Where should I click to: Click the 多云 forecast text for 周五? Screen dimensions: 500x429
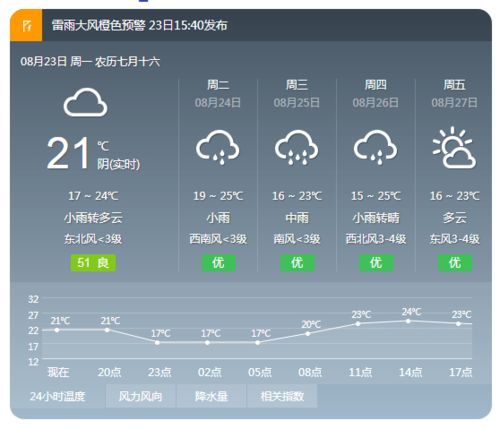[x=455, y=218]
